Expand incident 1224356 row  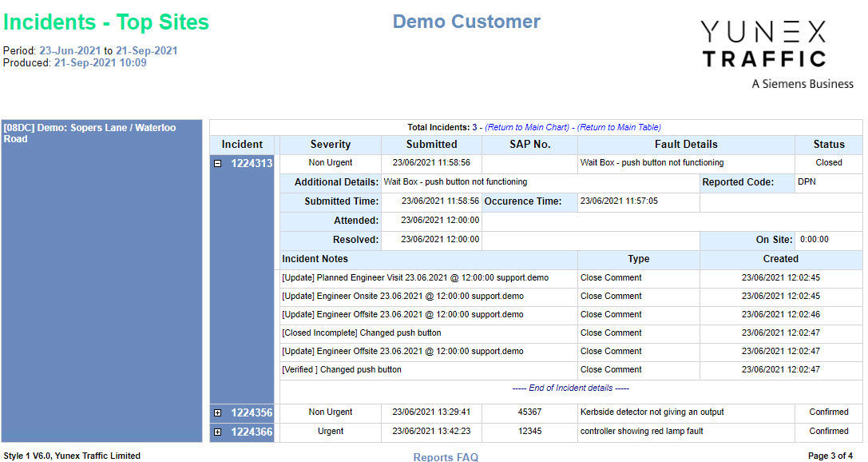click(217, 412)
